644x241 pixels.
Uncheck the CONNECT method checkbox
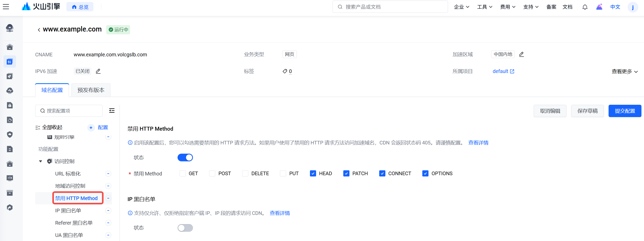pyautogui.click(x=382, y=174)
